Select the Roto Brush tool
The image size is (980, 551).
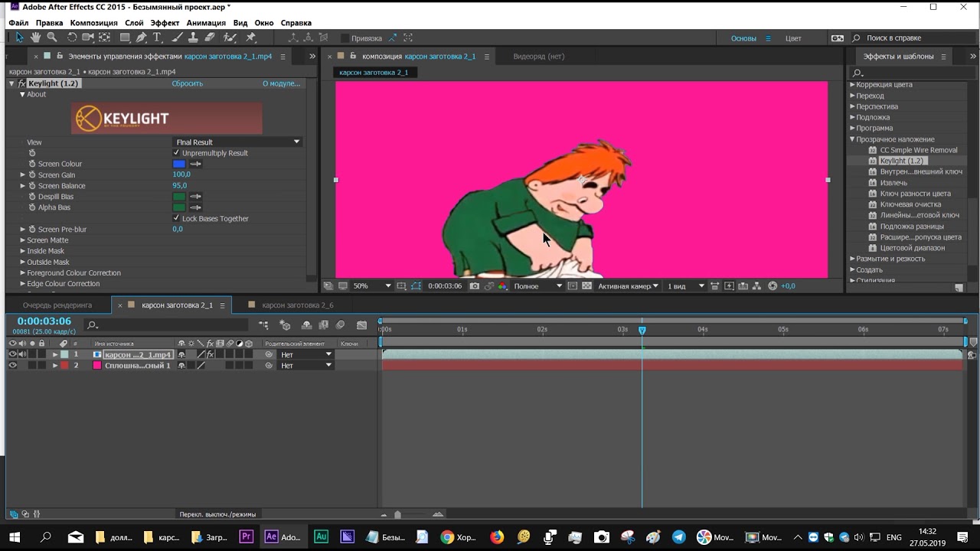click(230, 37)
